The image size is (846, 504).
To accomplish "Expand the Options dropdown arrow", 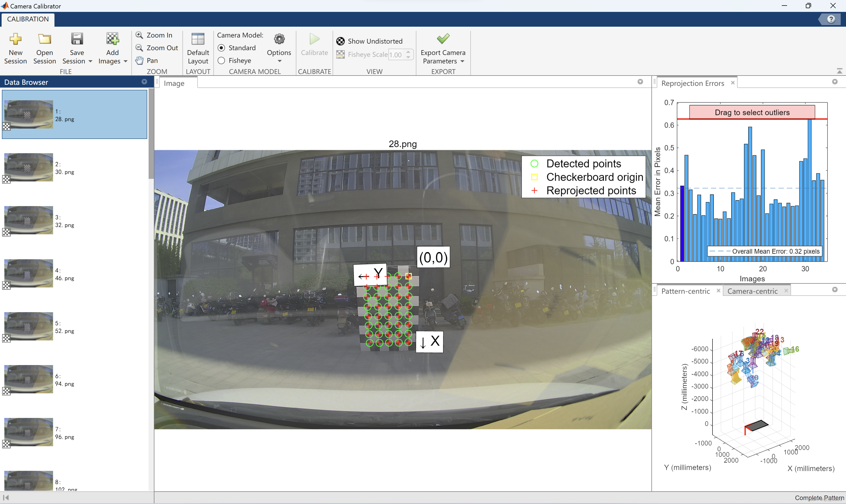I will click(x=279, y=61).
